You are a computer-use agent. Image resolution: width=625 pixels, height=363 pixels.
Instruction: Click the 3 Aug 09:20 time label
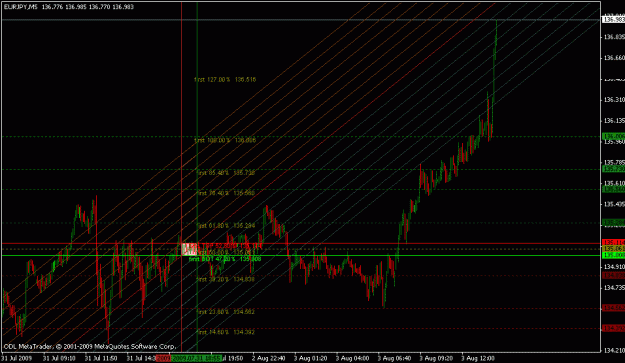pos(436,358)
